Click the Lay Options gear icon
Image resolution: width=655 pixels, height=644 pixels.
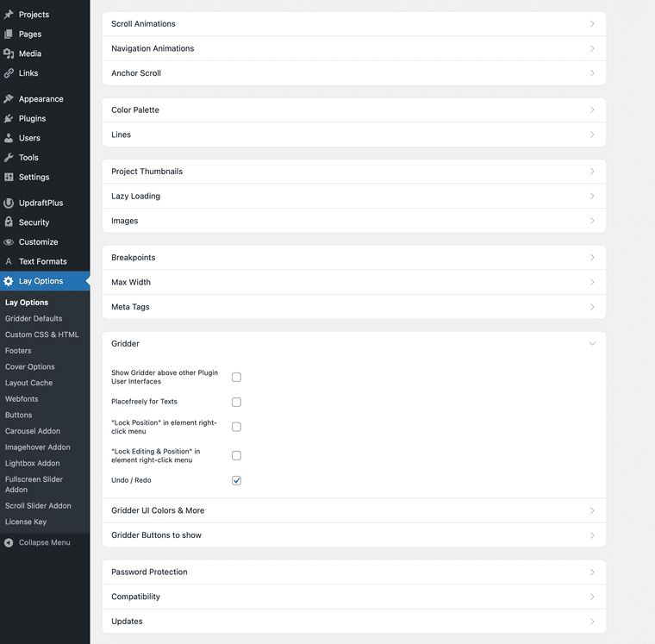pyautogui.click(x=9, y=281)
